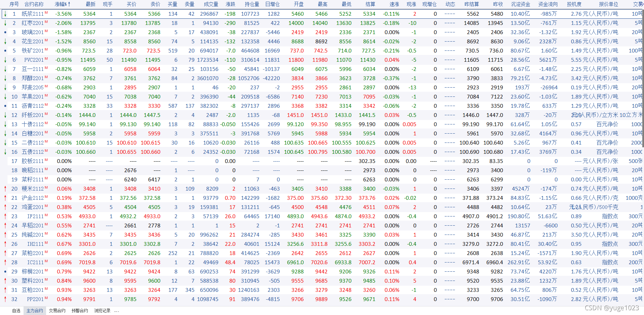This screenshot has height=315, width=644.
Task: Click the 日增仓 column header
Action: click(x=272, y=4)
